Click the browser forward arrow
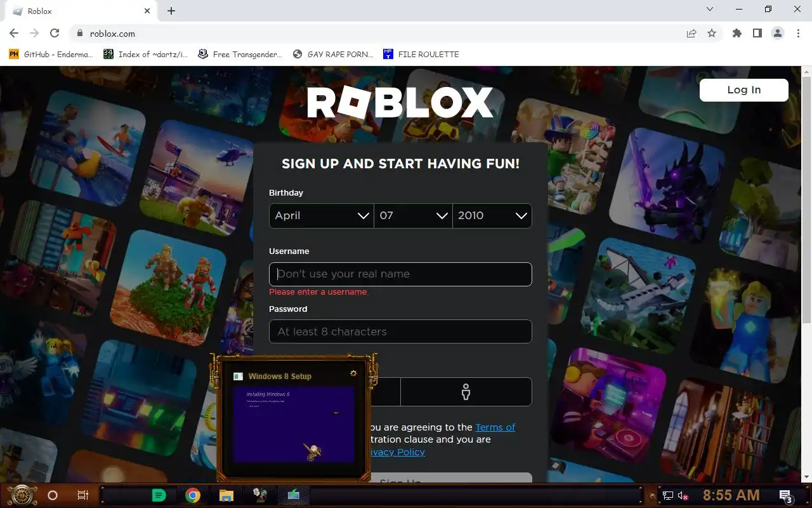Screen dimensions: 812x508 [x=34, y=34]
